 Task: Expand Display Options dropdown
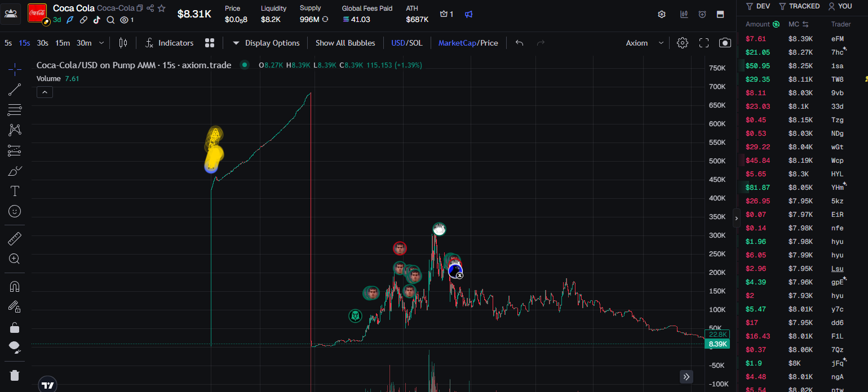click(266, 43)
